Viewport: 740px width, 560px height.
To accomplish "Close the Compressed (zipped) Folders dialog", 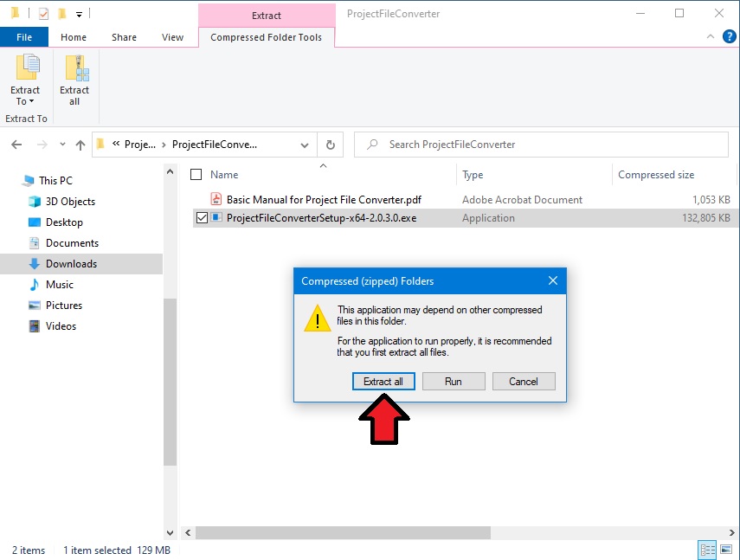I will pos(553,280).
